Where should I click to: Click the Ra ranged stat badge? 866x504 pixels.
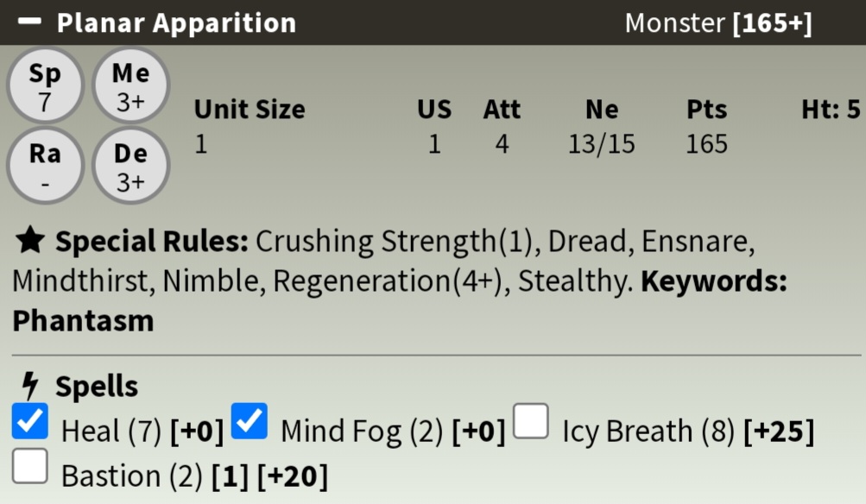45,165
